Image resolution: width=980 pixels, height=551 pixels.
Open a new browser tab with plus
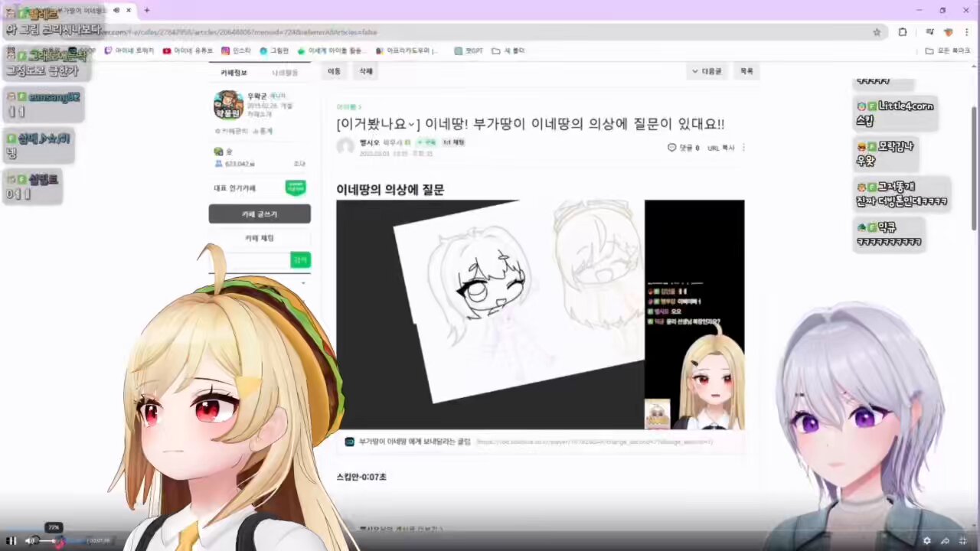click(147, 11)
